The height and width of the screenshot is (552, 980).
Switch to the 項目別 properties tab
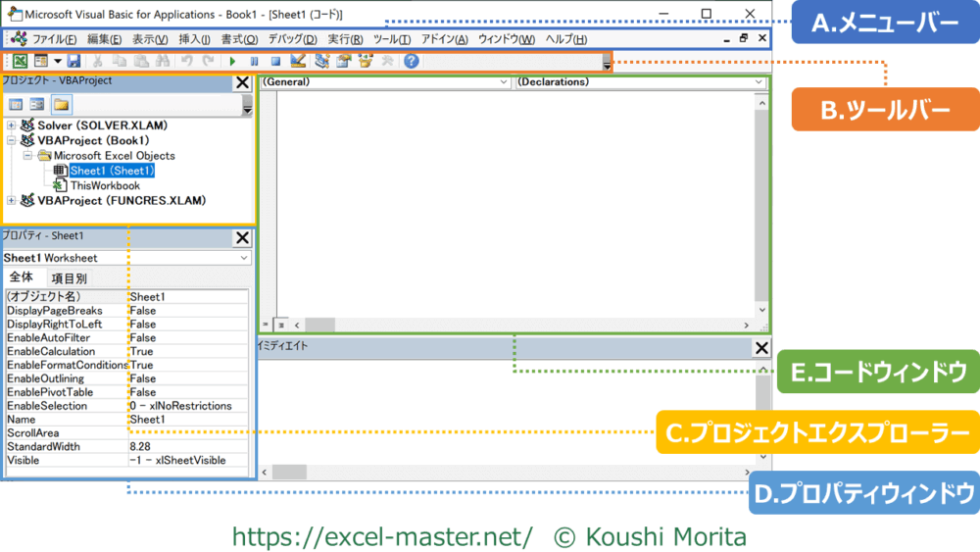click(x=69, y=278)
